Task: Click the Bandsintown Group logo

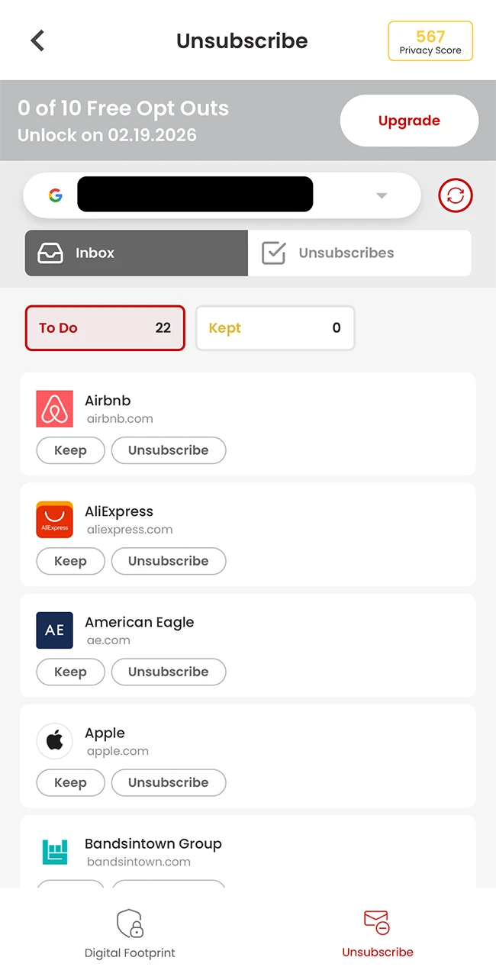Action: 54,852
